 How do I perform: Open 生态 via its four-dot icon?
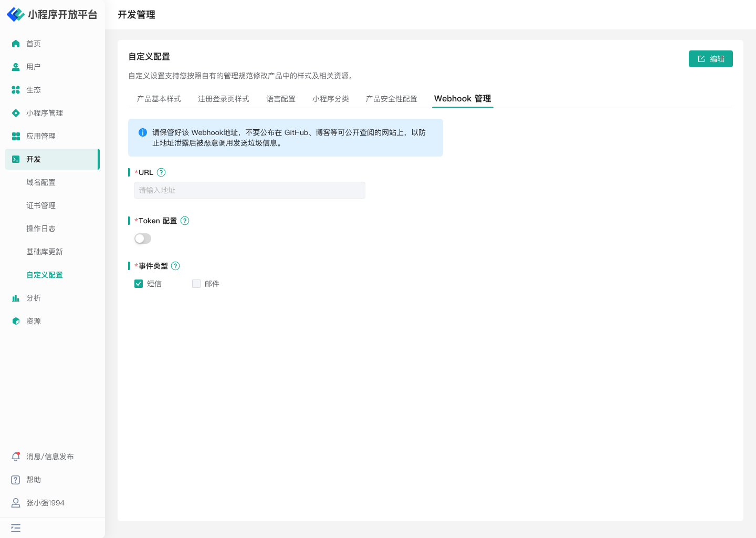coord(16,90)
